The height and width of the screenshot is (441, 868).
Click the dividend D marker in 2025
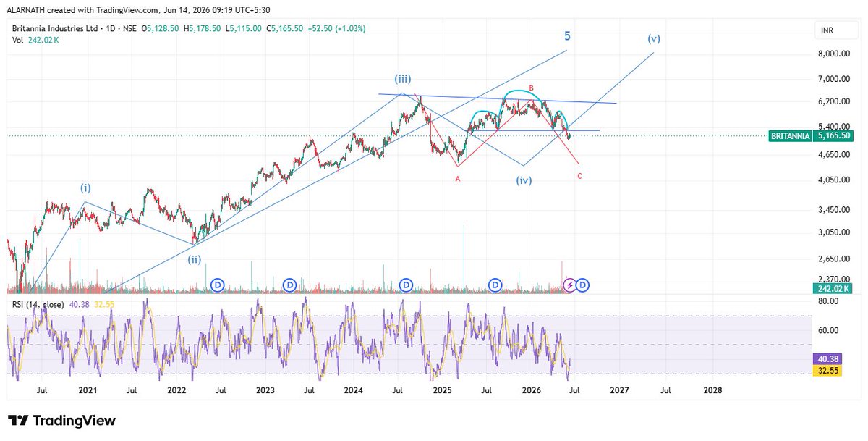click(x=495, y=285)
